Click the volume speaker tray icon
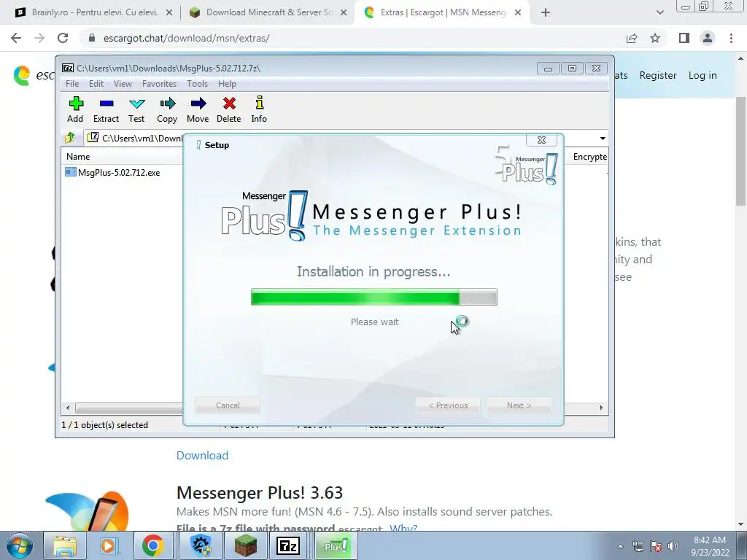Screen dimensions: 747x560 [673, 546]
